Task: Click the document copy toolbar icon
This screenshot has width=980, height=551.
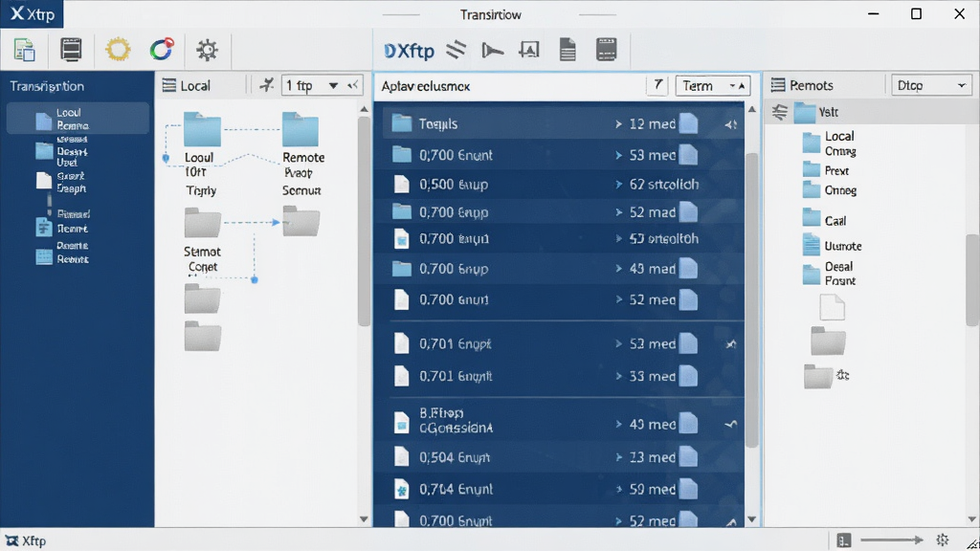Action: pos(24,50)
